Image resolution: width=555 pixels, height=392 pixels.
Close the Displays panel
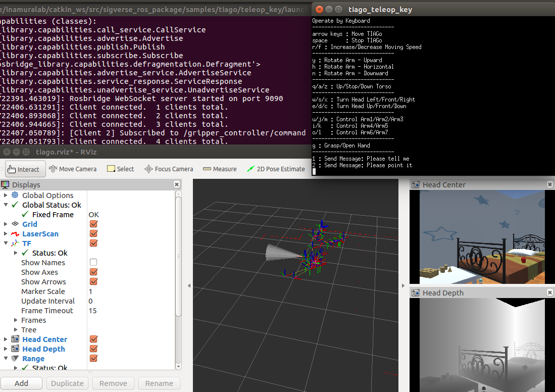coord(177,185)
